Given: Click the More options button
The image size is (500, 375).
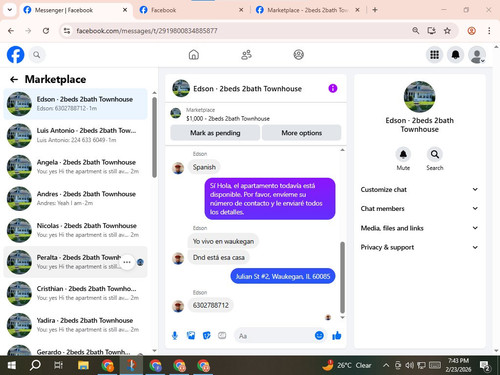Looking at the screenshot, I should pos(302,133).
